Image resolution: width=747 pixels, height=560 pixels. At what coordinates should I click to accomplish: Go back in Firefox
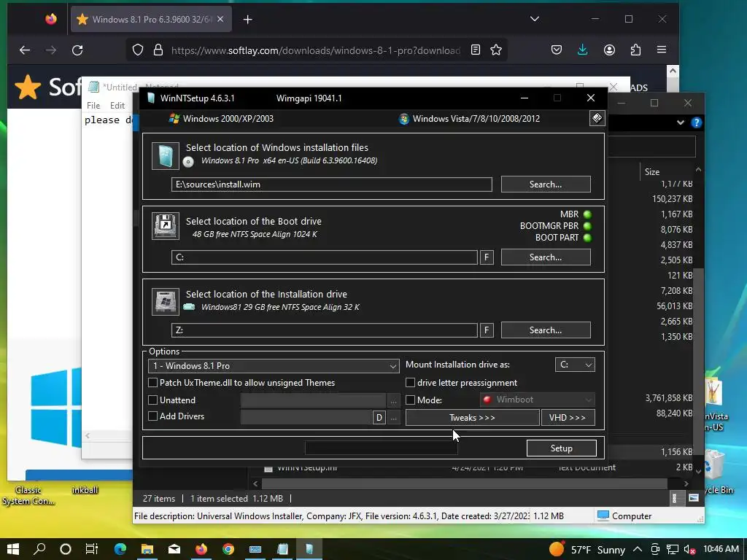pos(25,50)
